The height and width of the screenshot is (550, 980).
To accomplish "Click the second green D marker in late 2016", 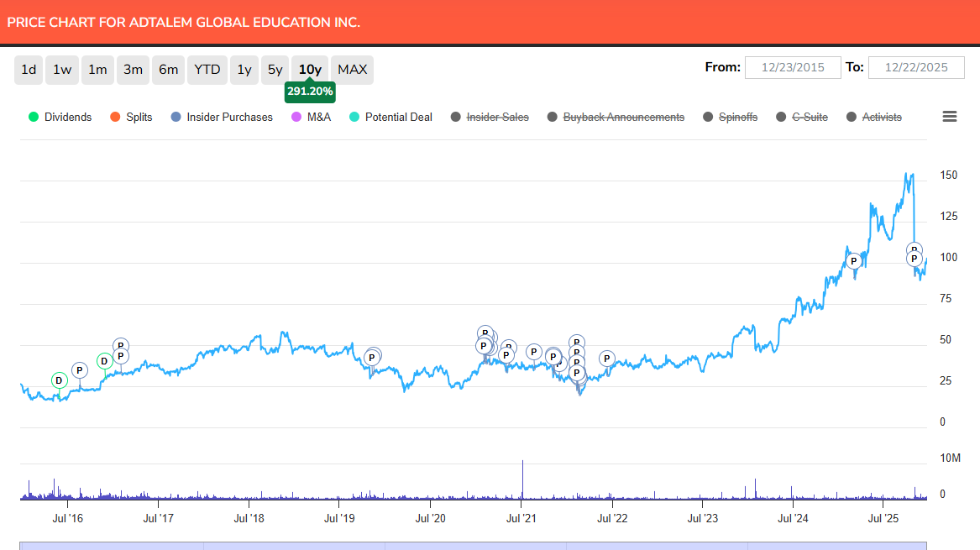I will pos(104,361).
